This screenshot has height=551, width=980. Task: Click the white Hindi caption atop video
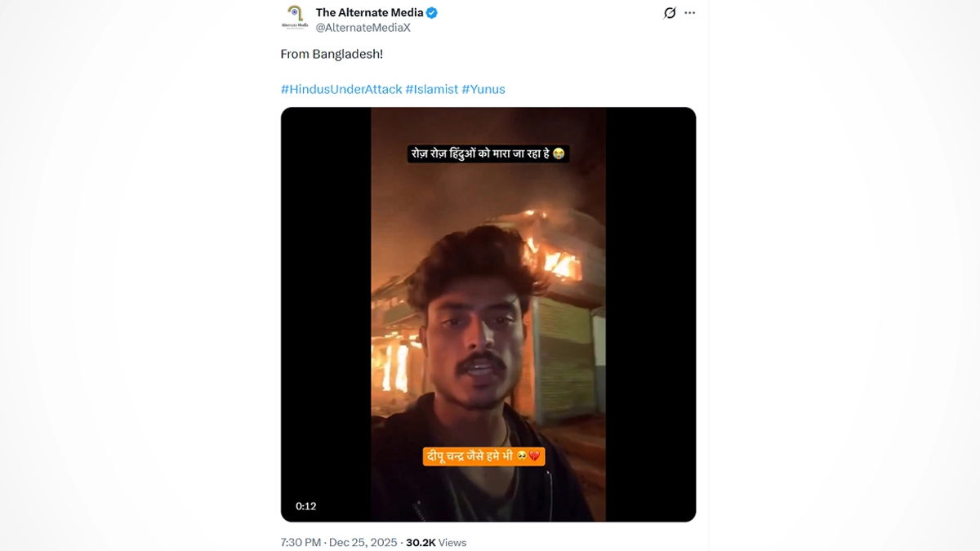tap(488, 153)
